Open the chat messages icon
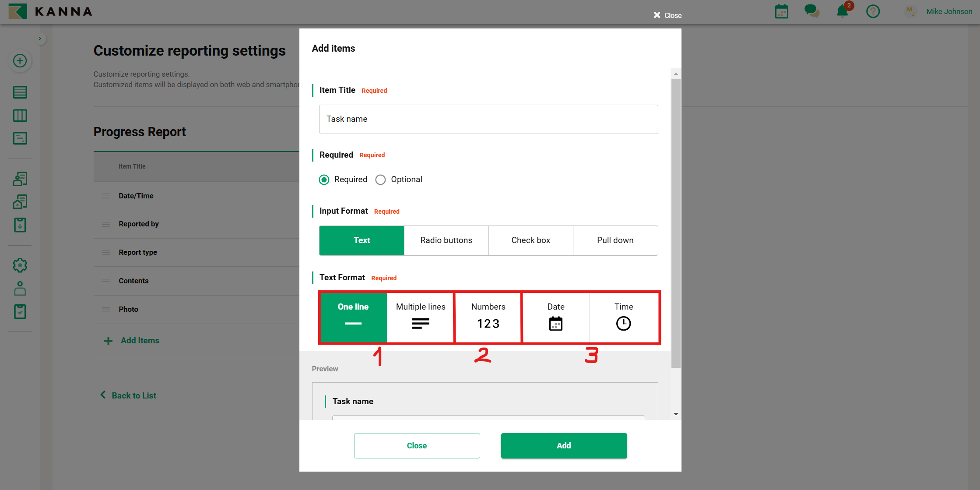 811,11
